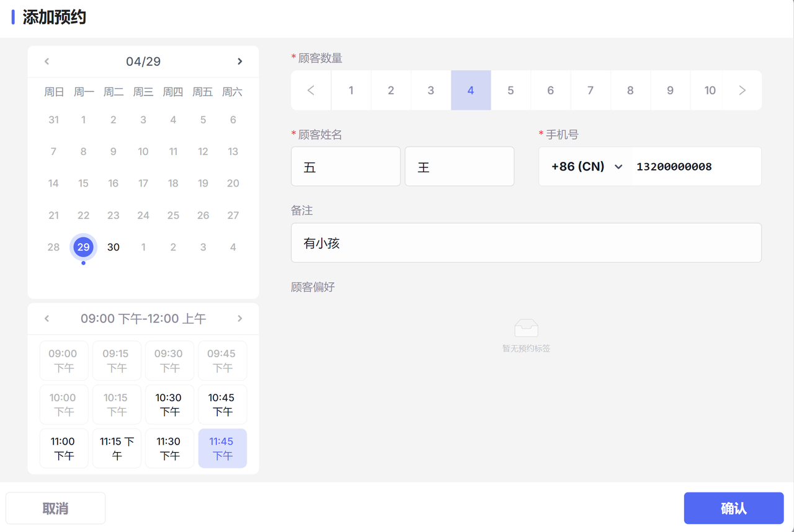Click the 顾客偏好 section label
This screenshot has height=532, width=794.
(x=313, y=287)
